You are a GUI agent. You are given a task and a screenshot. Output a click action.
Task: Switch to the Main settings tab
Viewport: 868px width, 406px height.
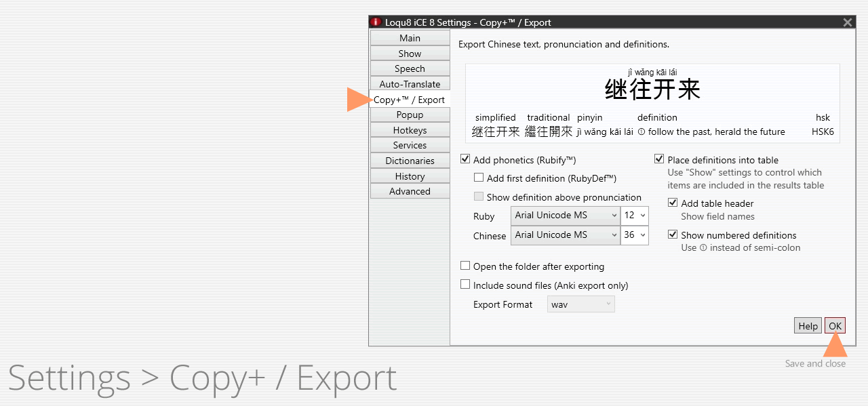click(410, 37)
